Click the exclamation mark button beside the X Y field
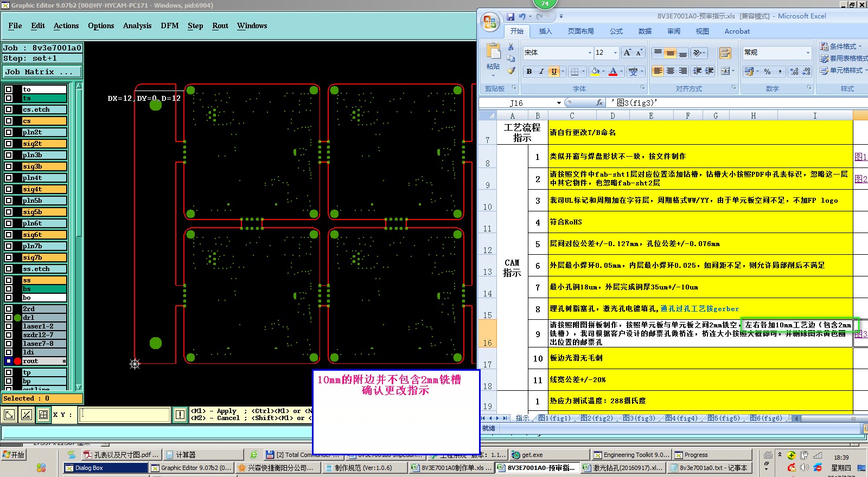 click(x=180, y=415)
